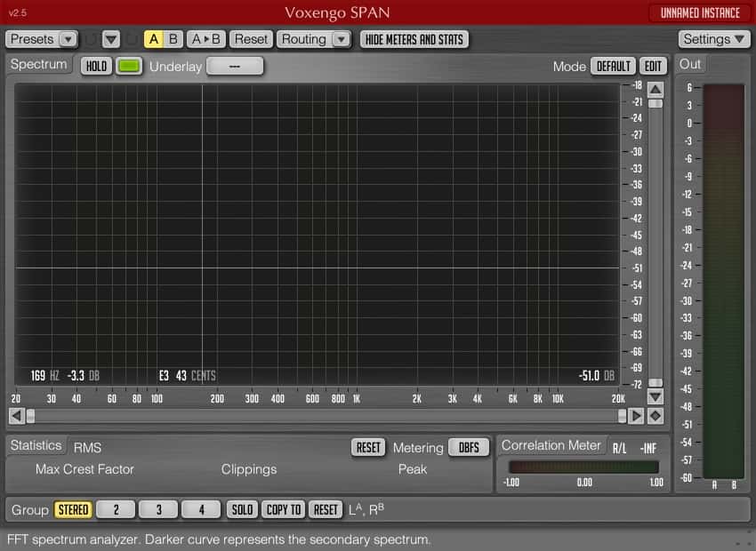Open the DBFS metering selector
756x551 pixels.
click(469, 447)
